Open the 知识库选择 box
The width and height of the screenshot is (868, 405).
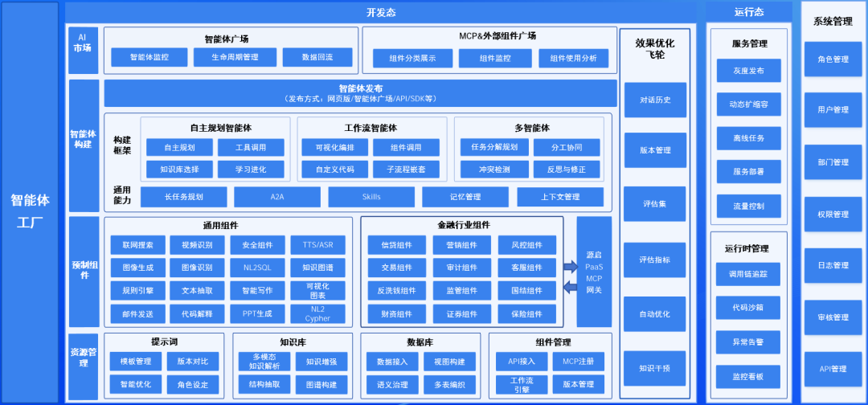pyautogui.click(x=179, y=170)
